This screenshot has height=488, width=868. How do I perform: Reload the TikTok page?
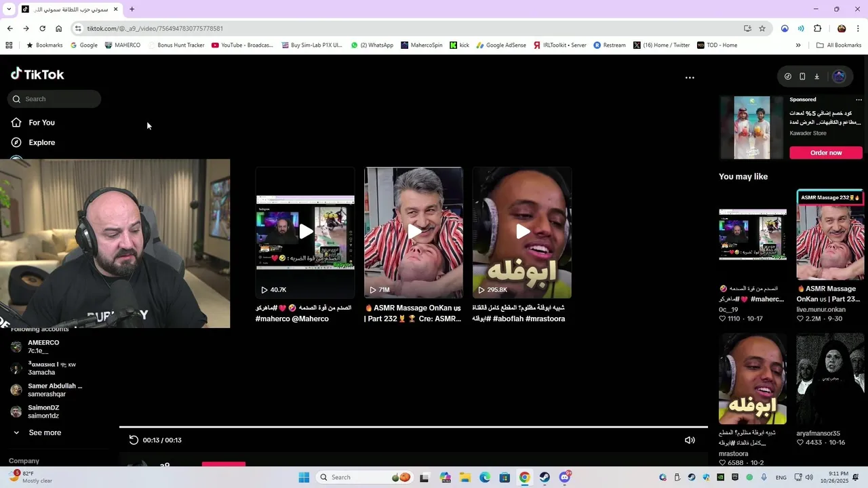coord(42,28)
